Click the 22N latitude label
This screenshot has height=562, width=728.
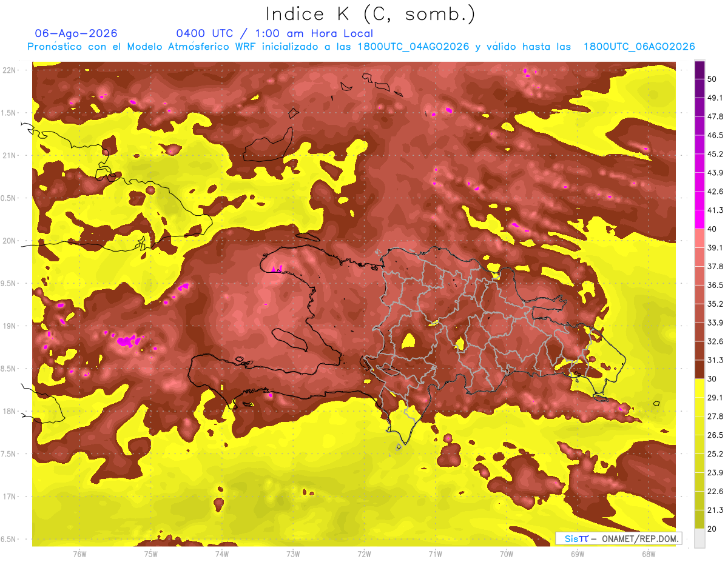[9, 70]
